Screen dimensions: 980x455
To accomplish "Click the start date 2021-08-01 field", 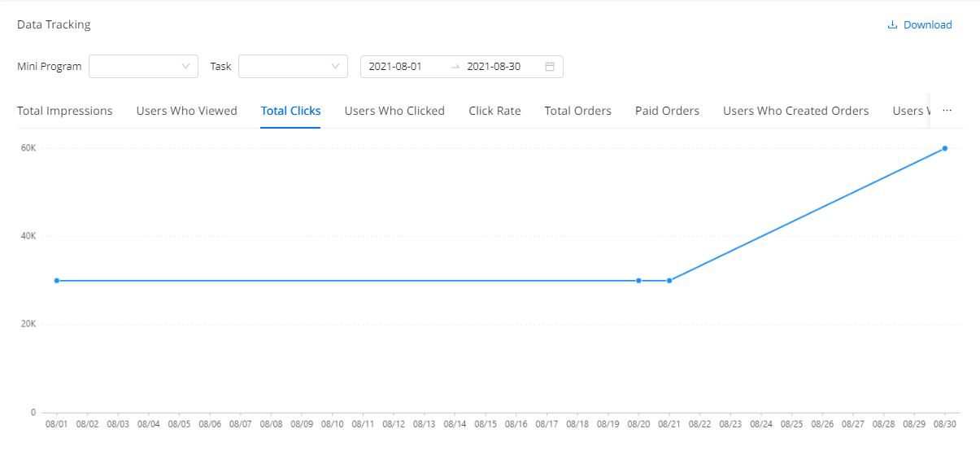I will pos(395,67).
